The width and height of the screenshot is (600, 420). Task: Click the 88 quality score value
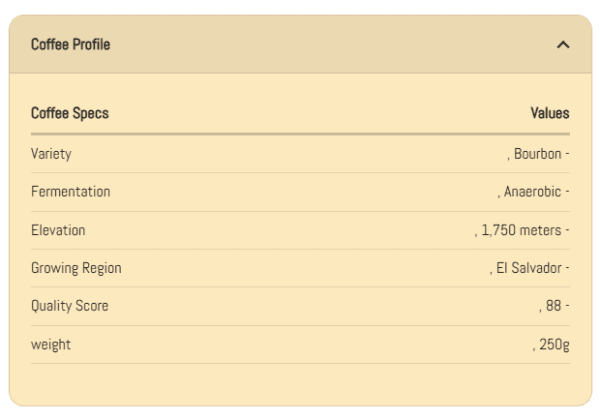(x=553, y=306)
